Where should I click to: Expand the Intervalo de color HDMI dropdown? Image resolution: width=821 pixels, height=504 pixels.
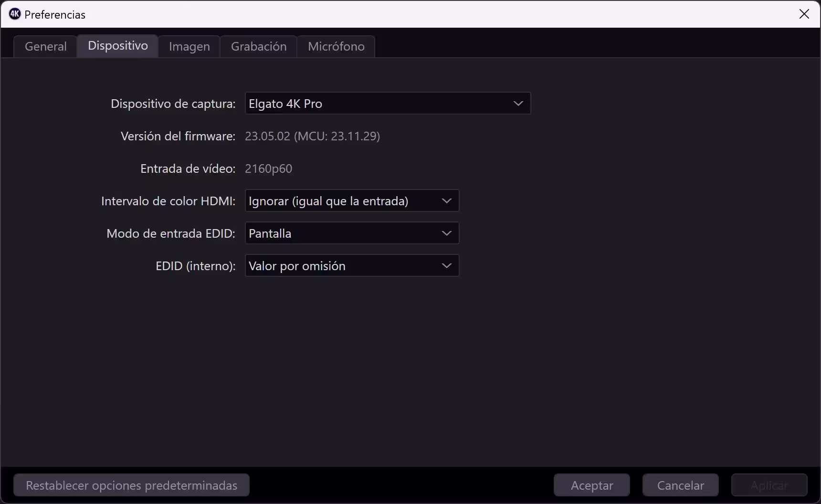pyautogui.click(x=352, y=201)
